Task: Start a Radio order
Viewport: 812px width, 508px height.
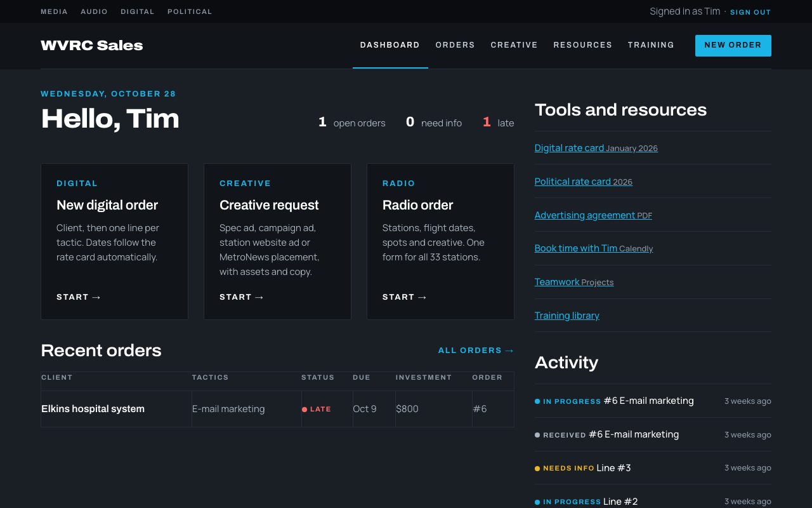Action: [440, 241]
